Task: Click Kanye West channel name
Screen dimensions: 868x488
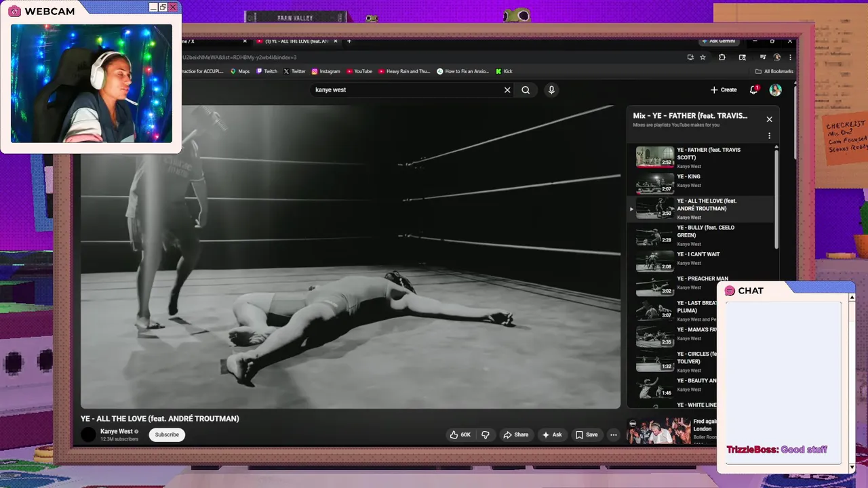Action: coord(117,431)
